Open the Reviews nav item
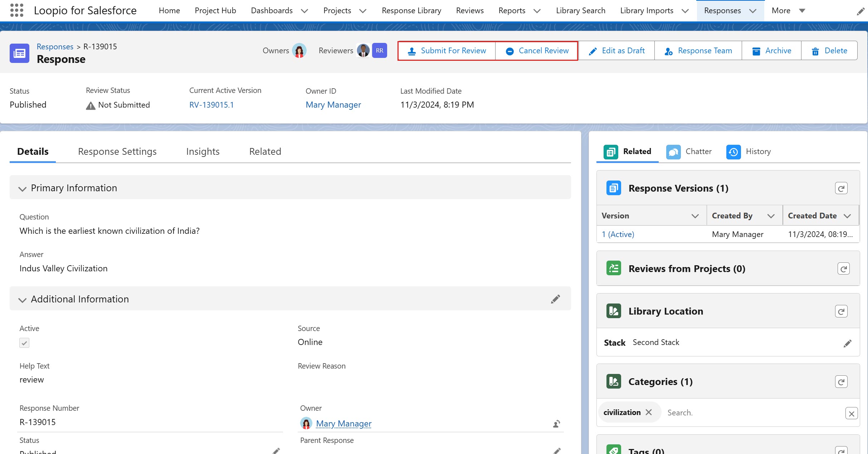 tap(470, 11)
